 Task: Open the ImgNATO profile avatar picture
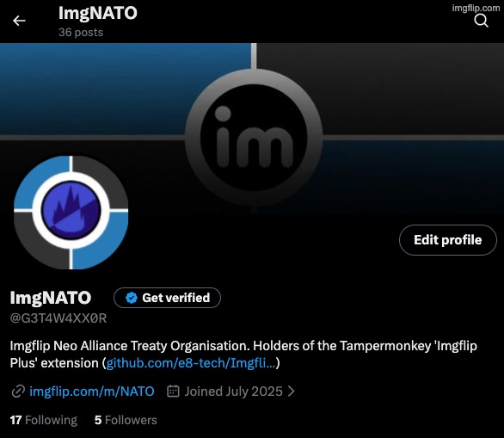[x=71, y=213]
